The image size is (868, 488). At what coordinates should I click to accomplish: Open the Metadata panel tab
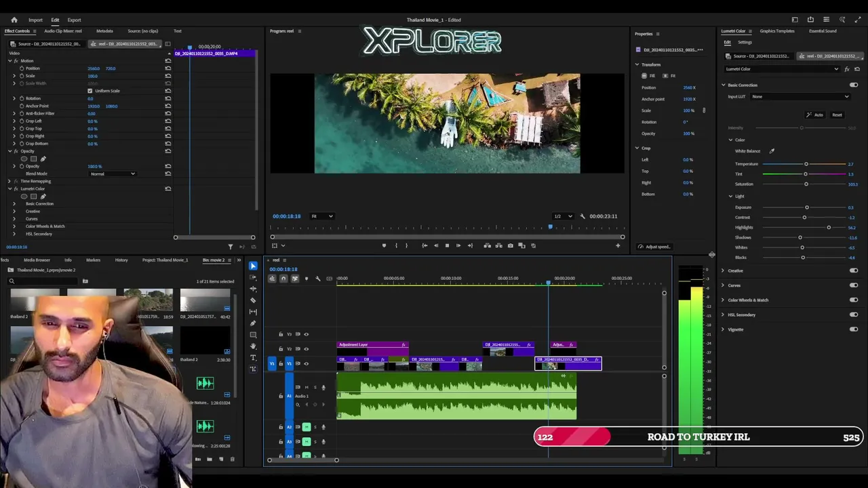click(104, 31)
